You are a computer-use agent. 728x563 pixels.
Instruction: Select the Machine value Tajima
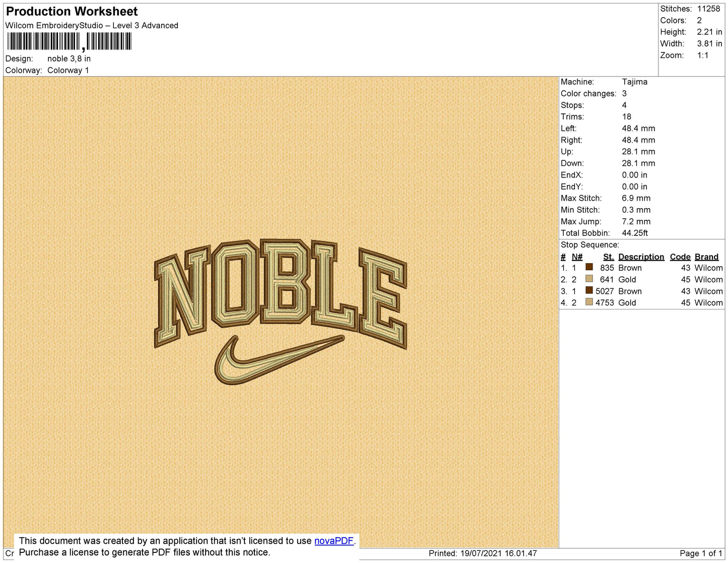click(634, 82)
